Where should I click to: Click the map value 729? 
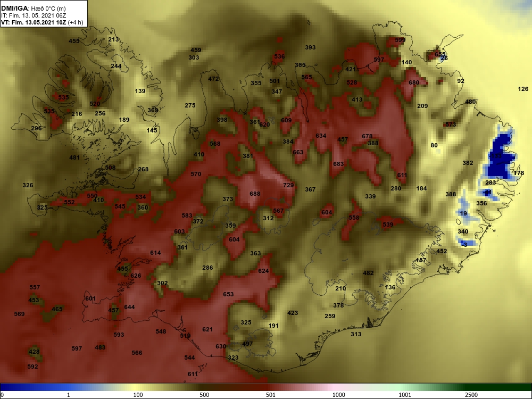[288, 185]
